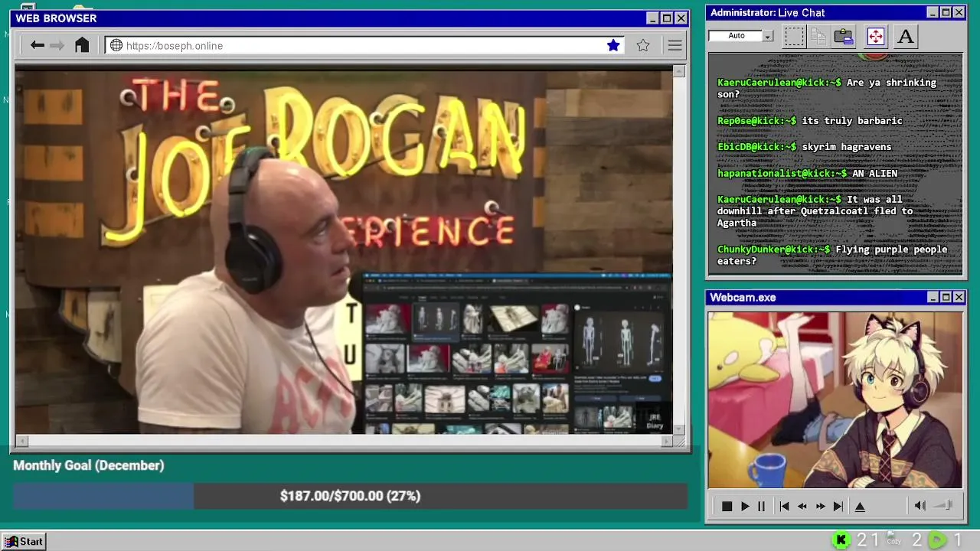The image size is (980, 551).
Task: Rewind in Webcam.exe player
Action: [802, 506]
